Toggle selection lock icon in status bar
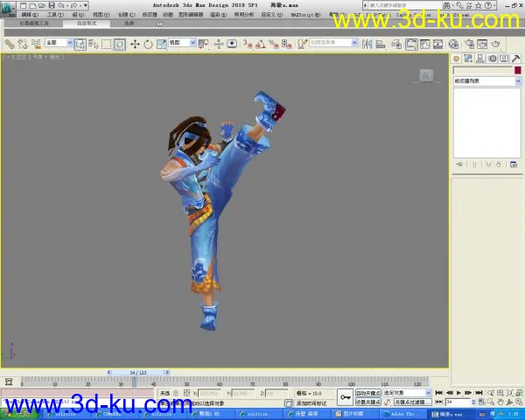This screenshot has width=525, height=420. pos(176,393)
